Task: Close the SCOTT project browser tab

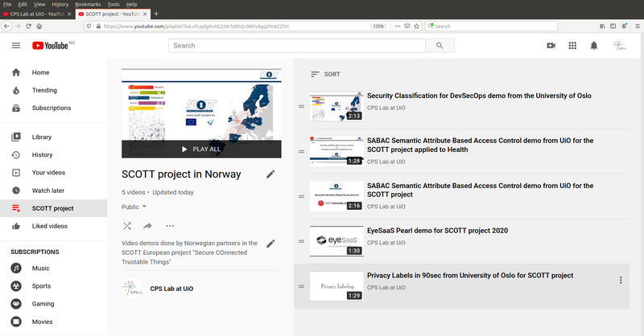Action: pos(145,14)
